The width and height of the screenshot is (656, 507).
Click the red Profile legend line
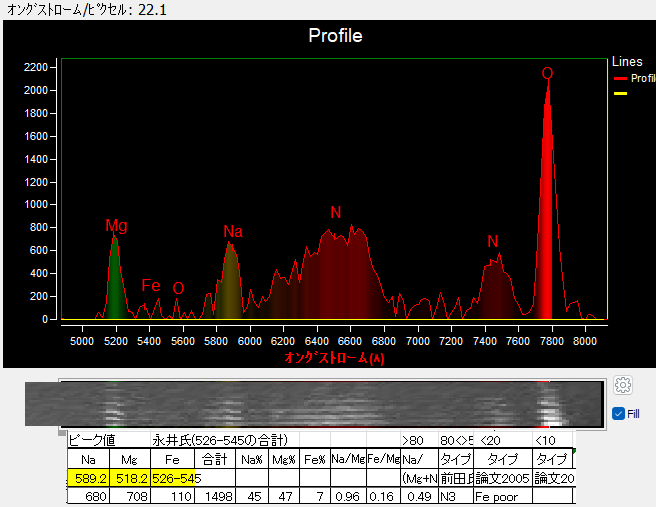(x=620, y=78)
